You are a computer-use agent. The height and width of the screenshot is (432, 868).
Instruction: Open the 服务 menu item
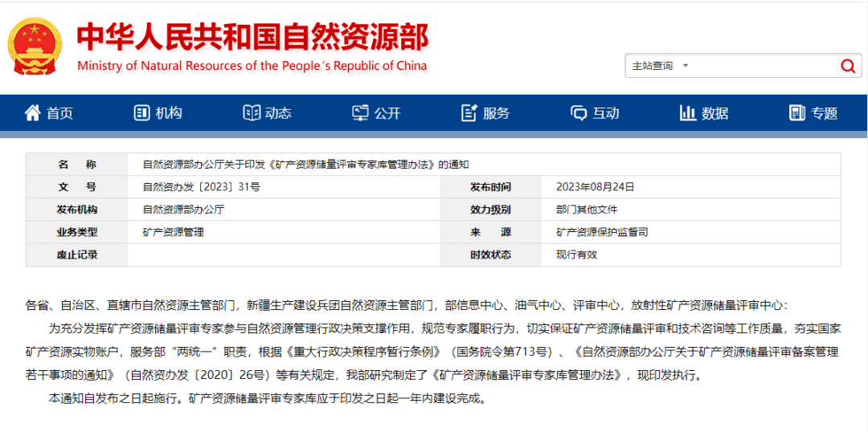coord(485,113)
